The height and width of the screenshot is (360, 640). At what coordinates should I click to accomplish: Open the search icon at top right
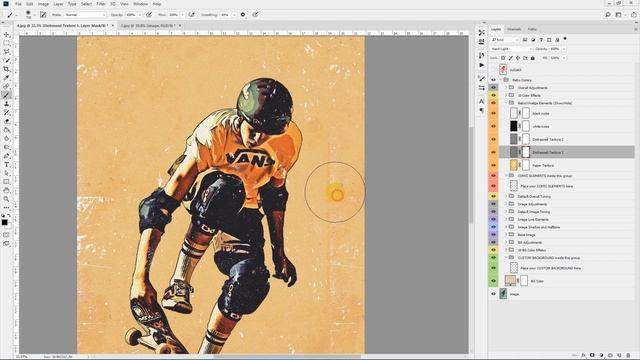click(x=608, y=15)
